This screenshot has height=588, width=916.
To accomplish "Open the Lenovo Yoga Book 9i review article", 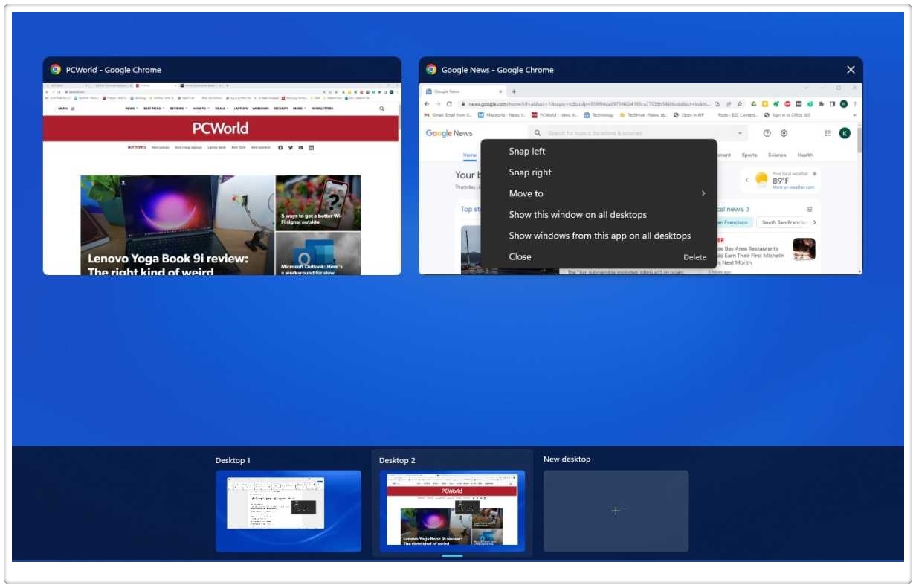I will [x=177, y=225].
